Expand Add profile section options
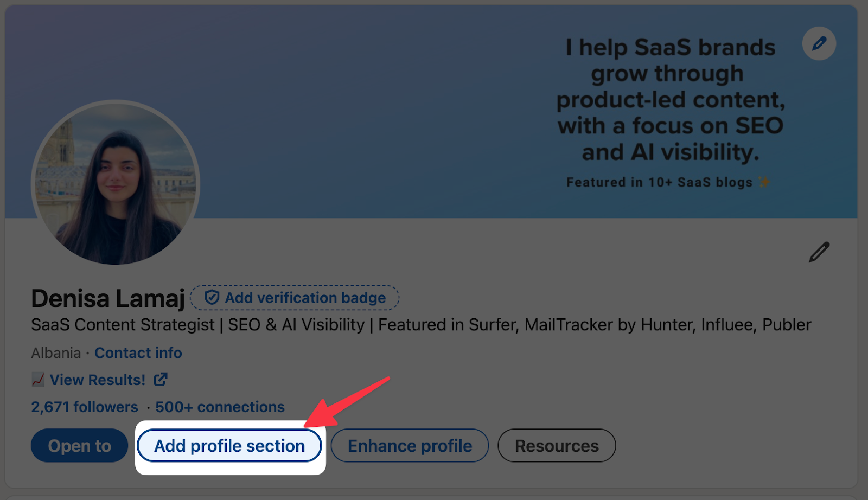The width and height of the screenshot is (868, 500). [x=228, y=445]
